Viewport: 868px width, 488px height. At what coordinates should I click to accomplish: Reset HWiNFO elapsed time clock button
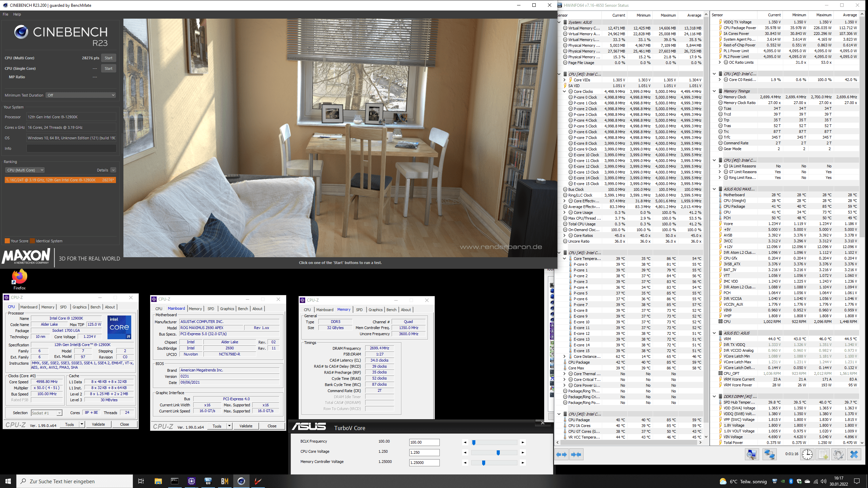(807, 454)
